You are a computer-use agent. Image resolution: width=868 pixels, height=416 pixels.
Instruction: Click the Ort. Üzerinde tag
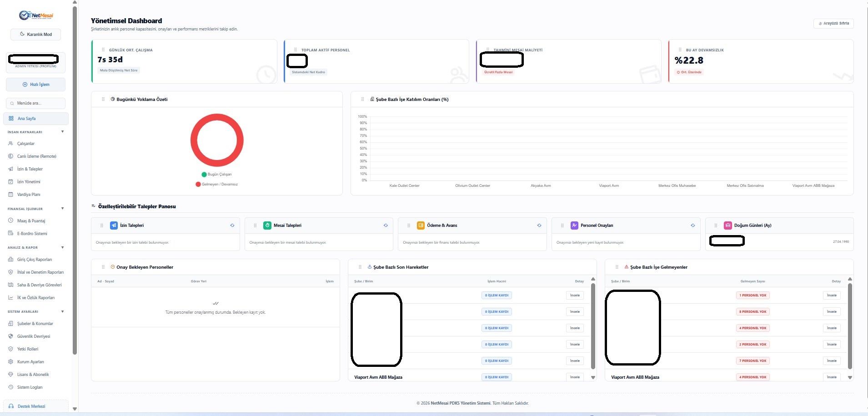click(689, 72)
